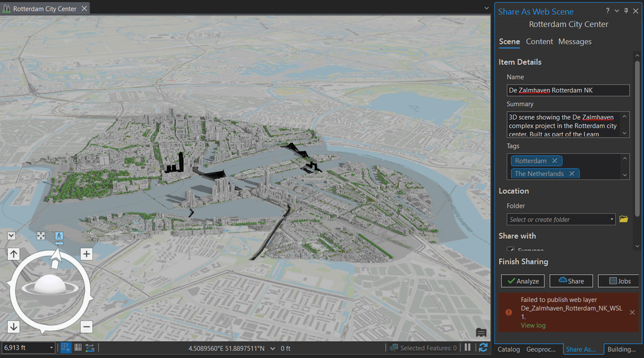Toggle the grid icon in the status bar
Screen dimensions: 644x358
(78, 348)
